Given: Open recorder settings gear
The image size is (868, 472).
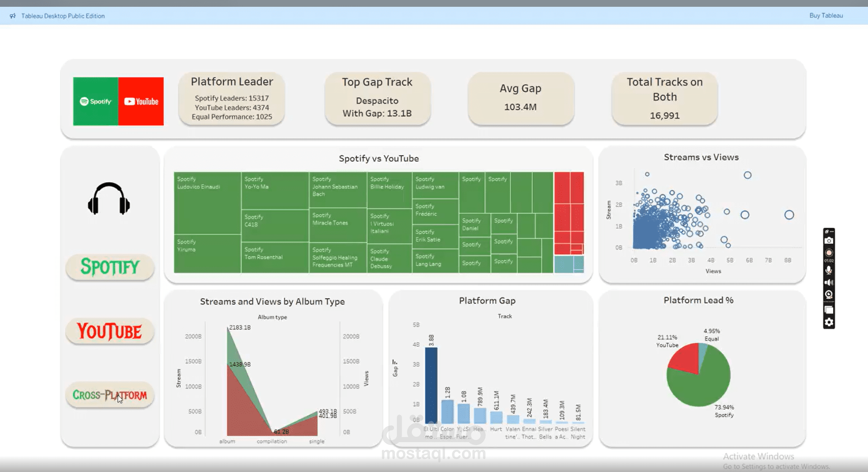Looking at the screenshot, I should tap(829, 322).
